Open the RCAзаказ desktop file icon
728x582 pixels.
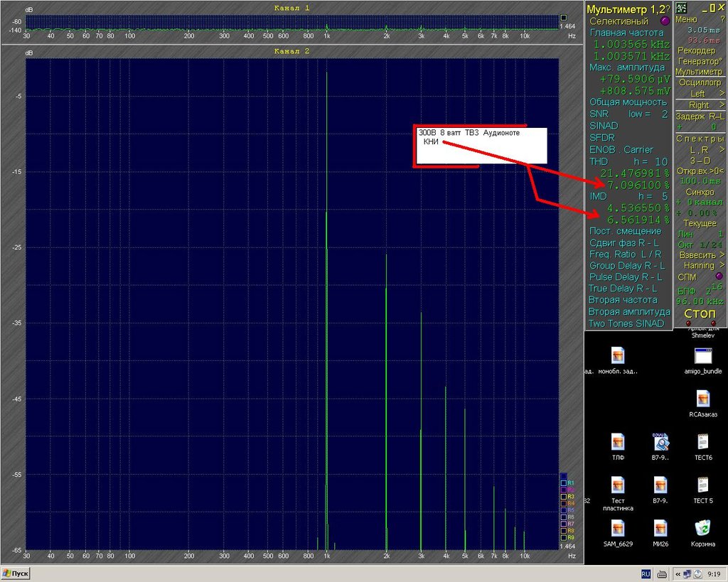(703, 404)
